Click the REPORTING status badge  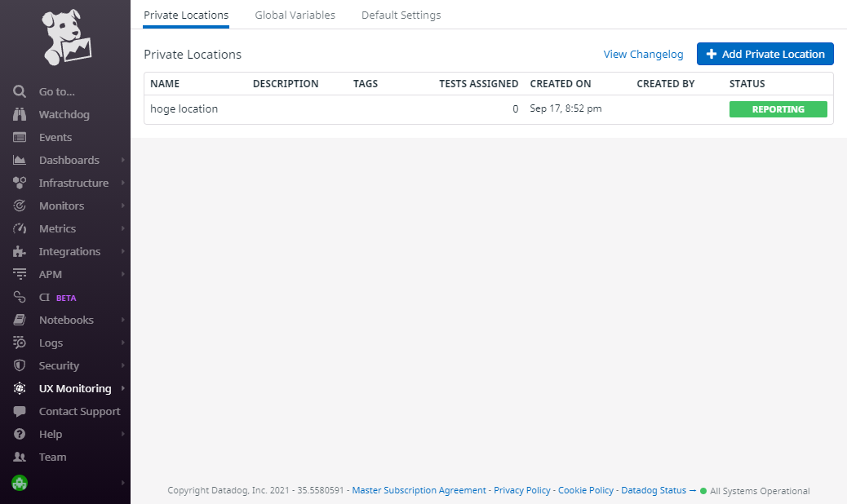point(778,109)
